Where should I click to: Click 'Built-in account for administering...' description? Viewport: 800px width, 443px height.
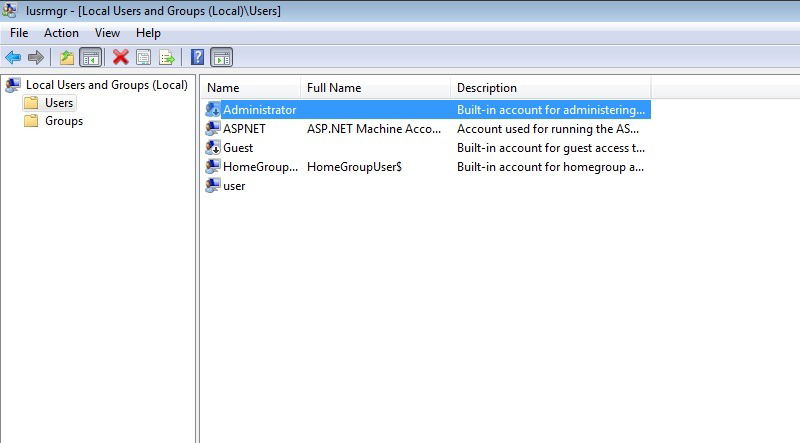coord(551,110)
